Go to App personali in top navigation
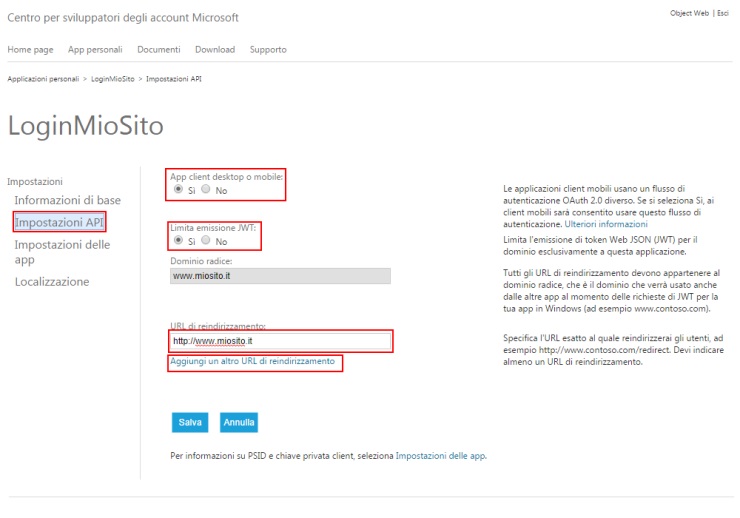The image size is (740, 518). click(97, 49)
